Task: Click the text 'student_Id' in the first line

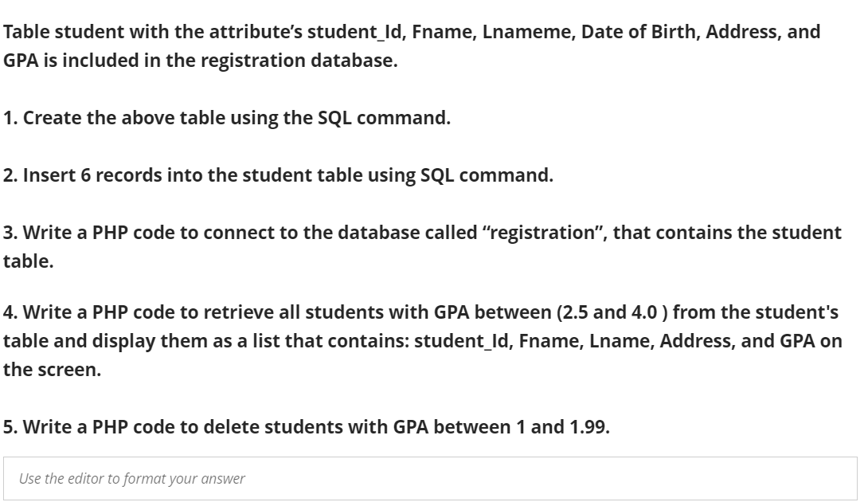Action: click(x=354, y=32)
